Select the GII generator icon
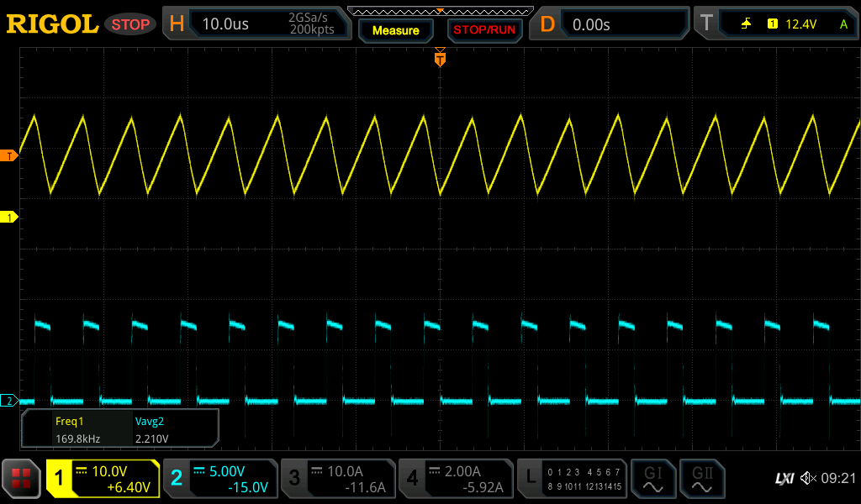Image resolution: width=861 pixels, height=504 pixels. click(x=702, y=479)
